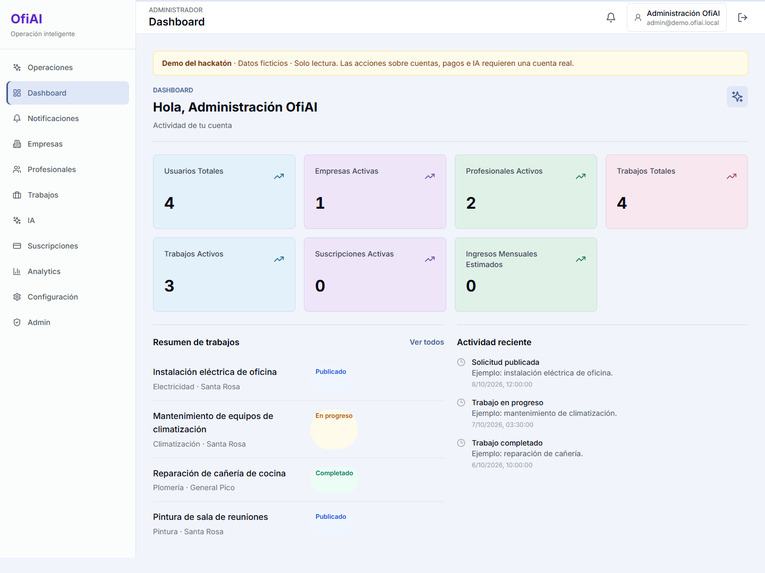Navigate to Suscripciones page
Viewport: 765px width, 573px height.
coord(67,246)
